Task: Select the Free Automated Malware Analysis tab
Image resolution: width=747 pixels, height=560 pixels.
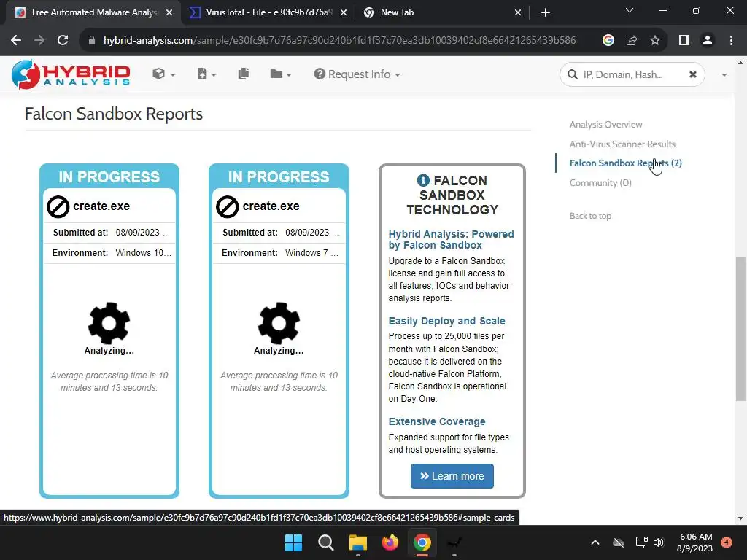Action: coord(95,12)
